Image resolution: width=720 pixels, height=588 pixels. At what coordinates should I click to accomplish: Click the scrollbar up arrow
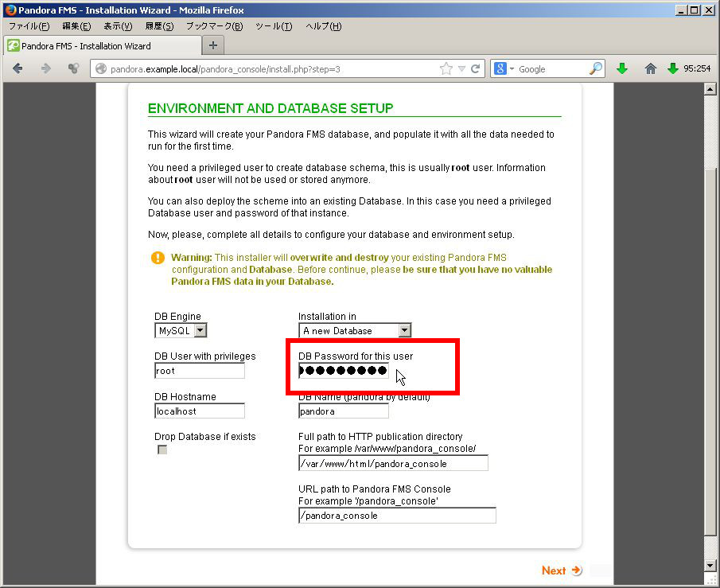(x=710, y=88)
